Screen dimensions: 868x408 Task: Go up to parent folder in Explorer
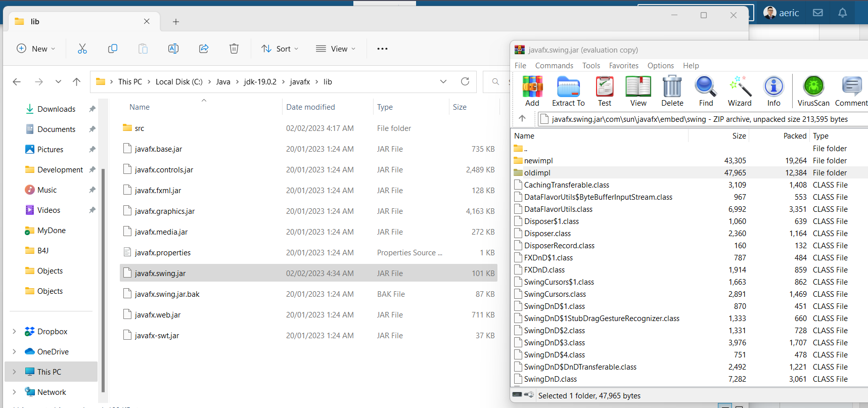[76, 81]
